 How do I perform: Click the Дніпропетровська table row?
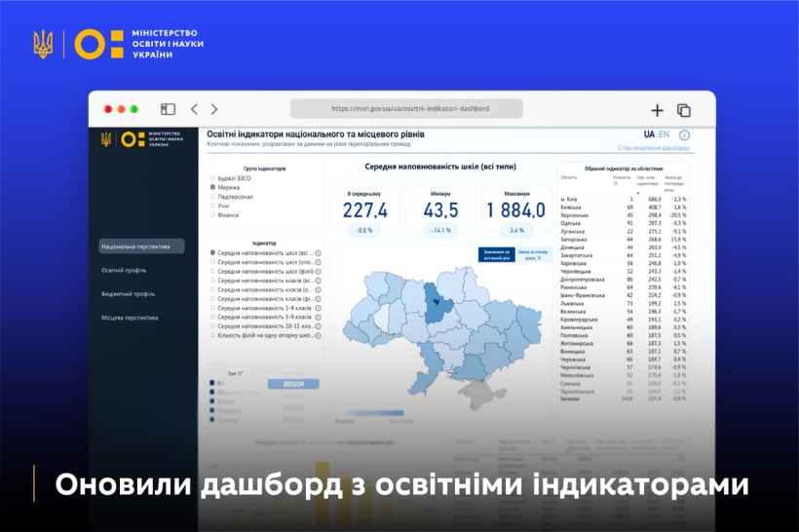click(624, 280)
